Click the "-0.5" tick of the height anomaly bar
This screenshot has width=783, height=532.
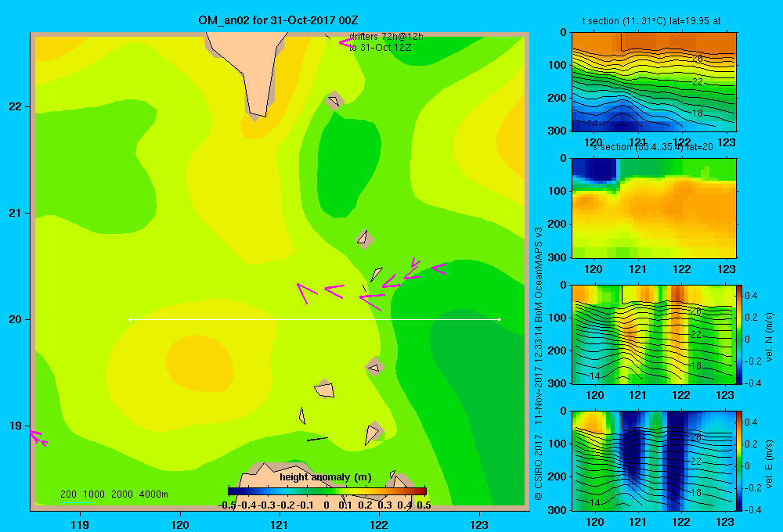[x=228, y=505]
